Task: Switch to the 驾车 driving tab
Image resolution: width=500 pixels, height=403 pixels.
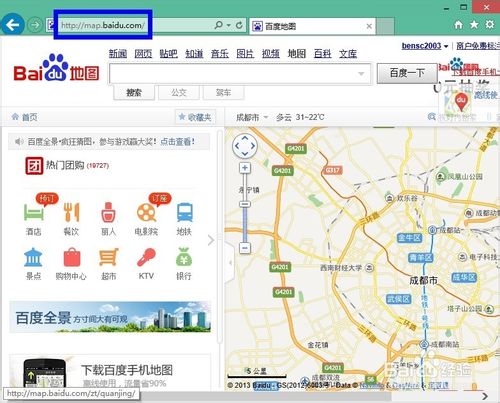Action: (223, 92)
